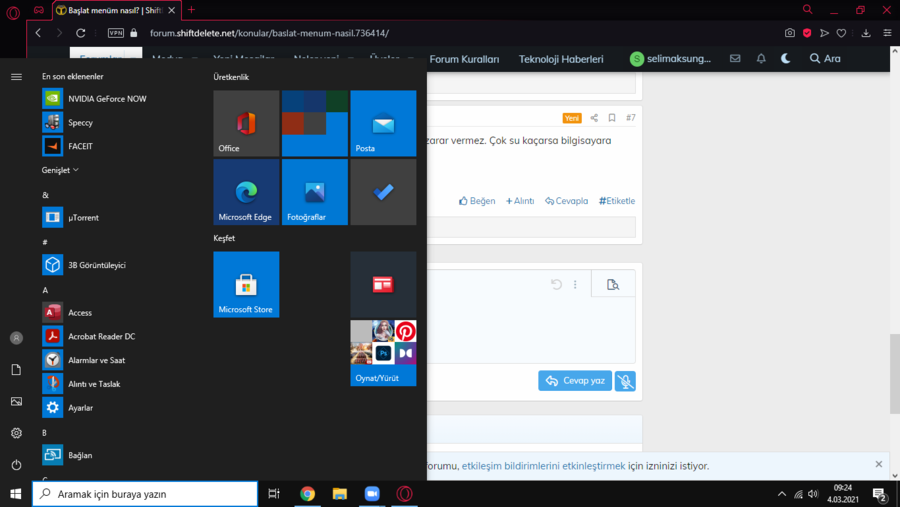Open forum search Ara

[825, 59]
